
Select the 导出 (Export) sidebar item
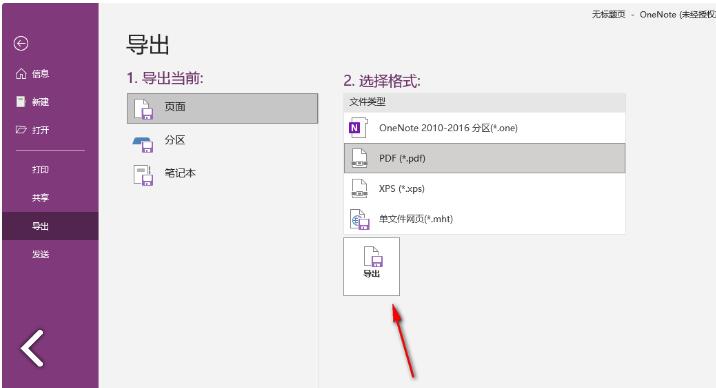(50, 226)
